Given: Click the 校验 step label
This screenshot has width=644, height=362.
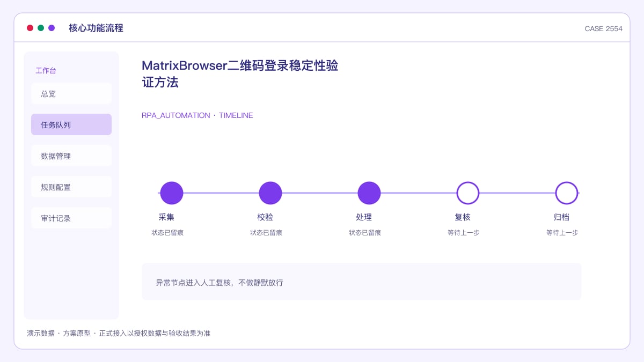Looking at the screenshot, I should coord(265,217).
